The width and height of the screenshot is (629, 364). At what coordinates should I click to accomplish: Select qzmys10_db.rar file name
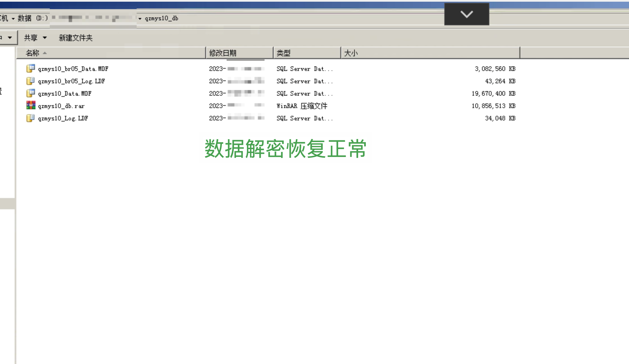[61, 106]
